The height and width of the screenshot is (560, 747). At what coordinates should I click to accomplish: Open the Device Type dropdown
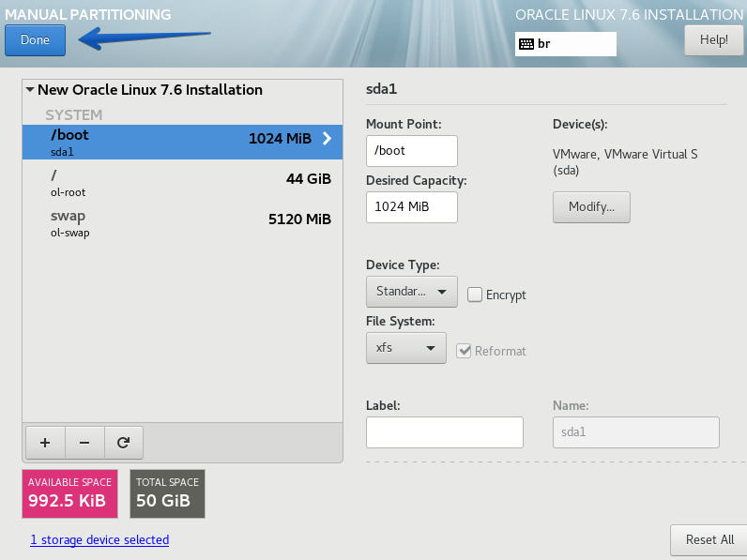click(x=411, y=292)
